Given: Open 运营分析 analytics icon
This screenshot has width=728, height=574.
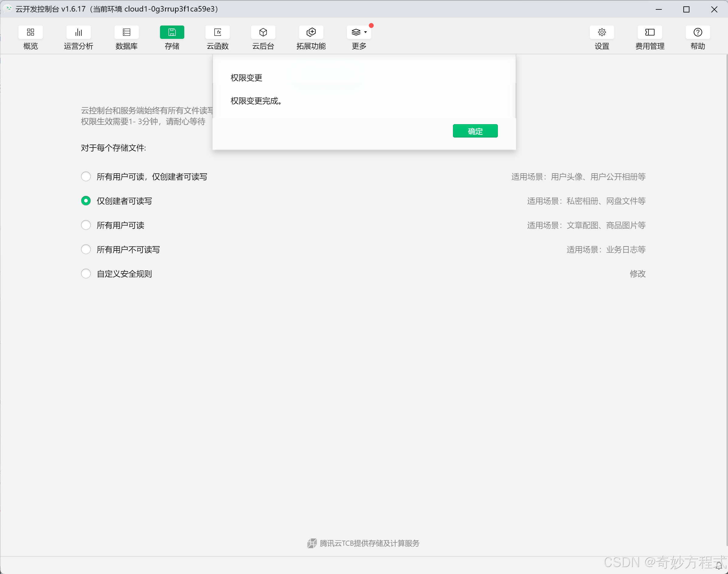Looking at the screenshot, I should (78, 32).
